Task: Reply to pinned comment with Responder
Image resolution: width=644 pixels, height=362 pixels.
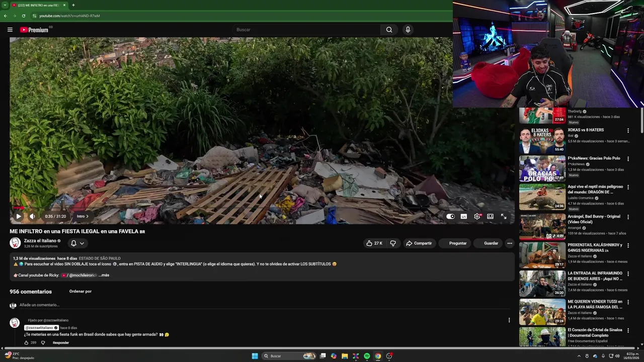Action: pyautogui.click(x=61, y=343)
